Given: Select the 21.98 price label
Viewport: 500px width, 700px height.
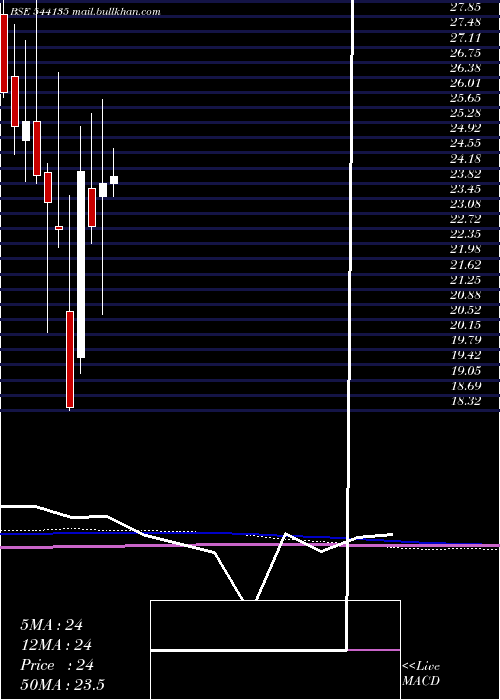Looking at the screenshot, I should pos(465,249).
